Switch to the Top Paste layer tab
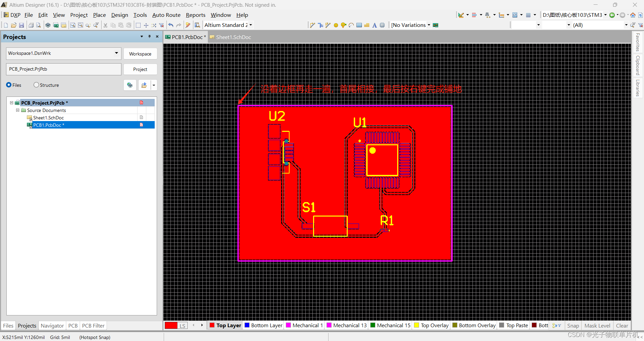 [x=514, y=325]
